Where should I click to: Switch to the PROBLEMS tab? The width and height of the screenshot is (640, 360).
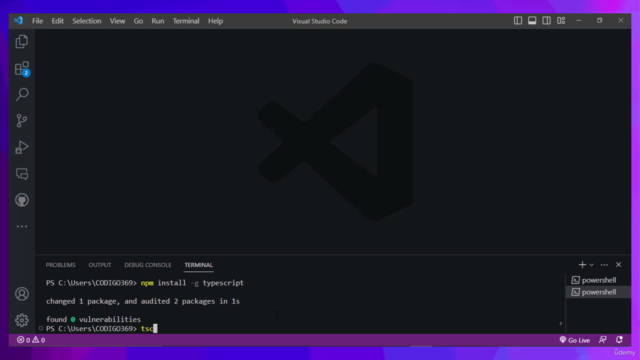[60, 265]
